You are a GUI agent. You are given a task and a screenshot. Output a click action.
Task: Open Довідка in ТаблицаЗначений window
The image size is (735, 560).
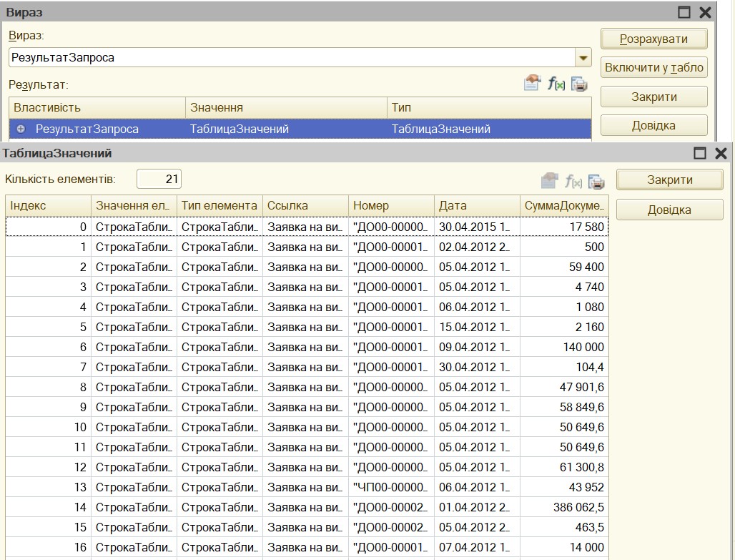(669, 210)
